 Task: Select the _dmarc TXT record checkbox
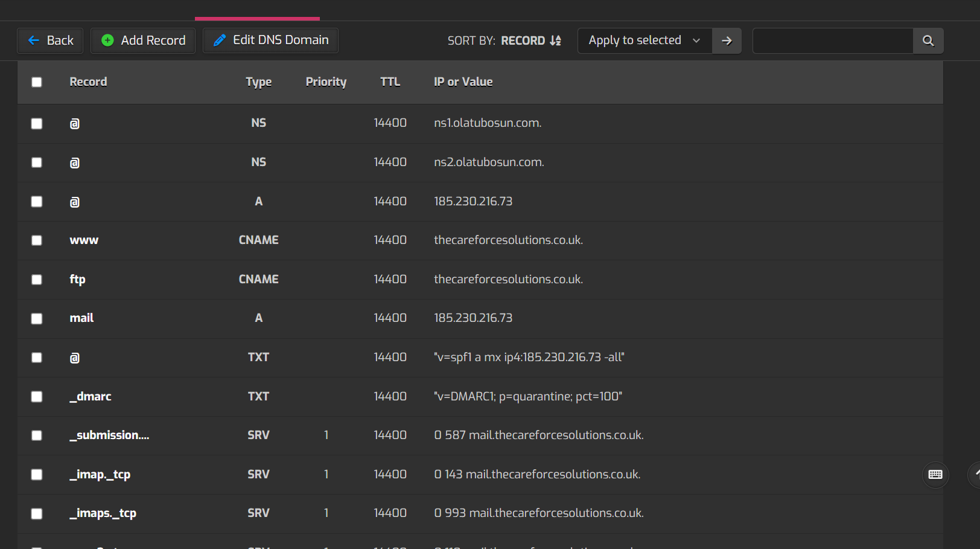point(37,397)
